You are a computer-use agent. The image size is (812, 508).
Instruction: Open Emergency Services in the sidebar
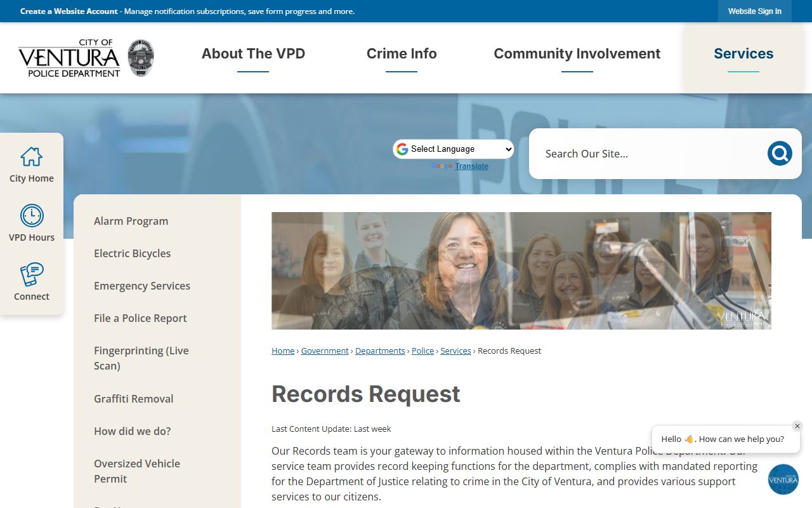pyautogui.click(x=142, y=286)
